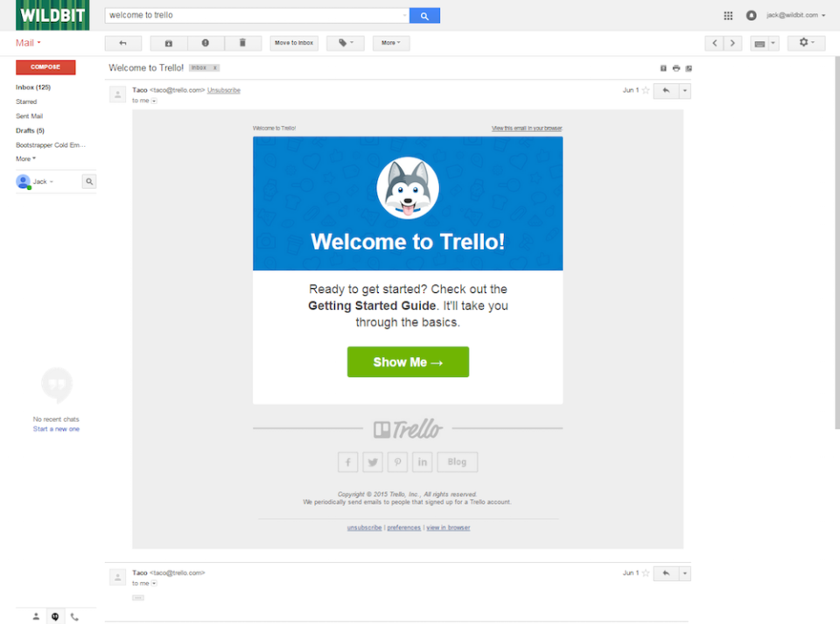Click the blue search button

[424, 16]
